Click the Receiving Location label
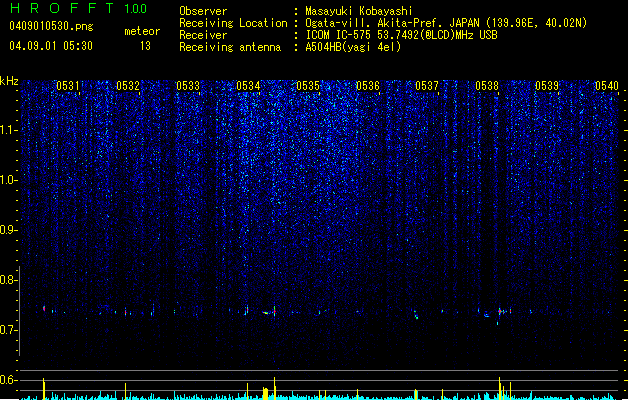Screen dimensions: 629x400 pyautogui.click(x=233, y=23)
